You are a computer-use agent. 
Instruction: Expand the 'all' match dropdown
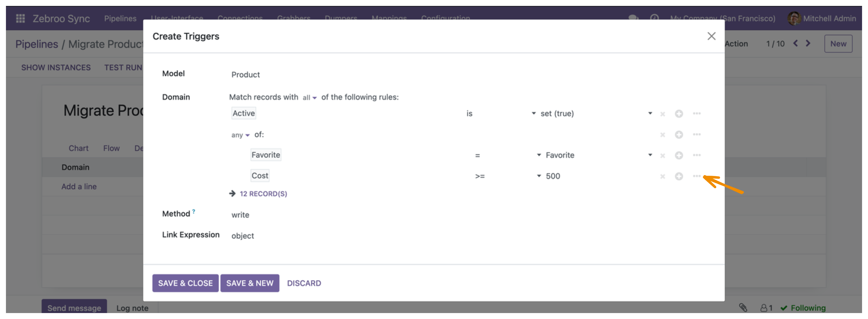[309, 98]
